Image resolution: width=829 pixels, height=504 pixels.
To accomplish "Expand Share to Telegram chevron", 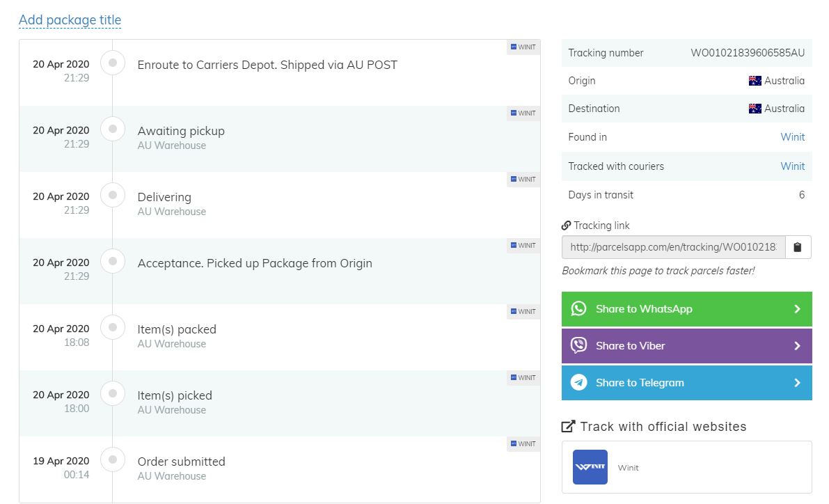I will pos(797,383).
